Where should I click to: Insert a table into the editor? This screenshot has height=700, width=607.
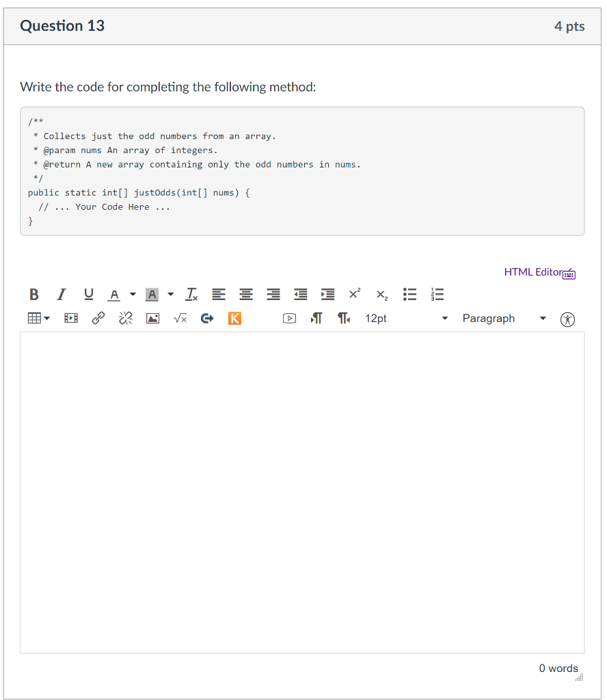(x=33, y=318)
